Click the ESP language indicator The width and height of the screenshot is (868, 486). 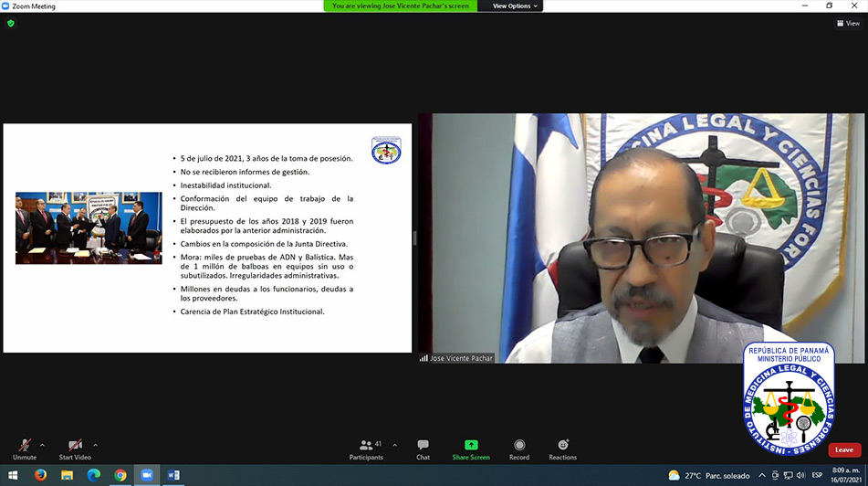(817, 475)
